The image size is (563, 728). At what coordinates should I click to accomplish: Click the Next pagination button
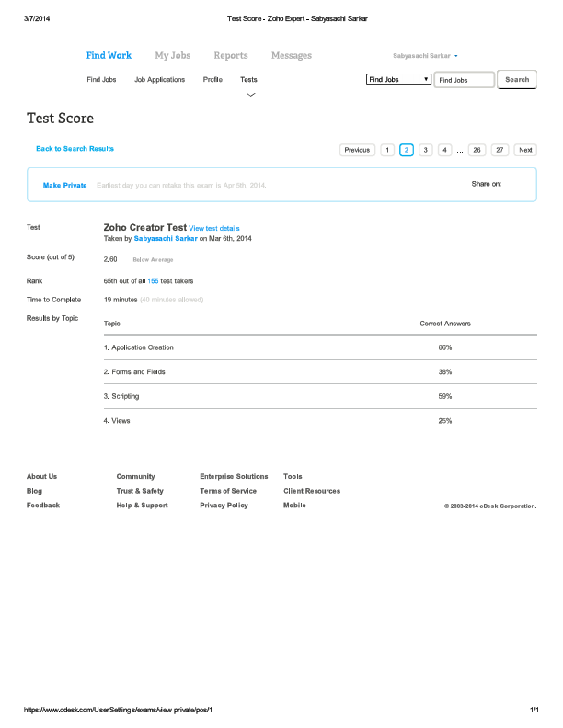(525, 150)
